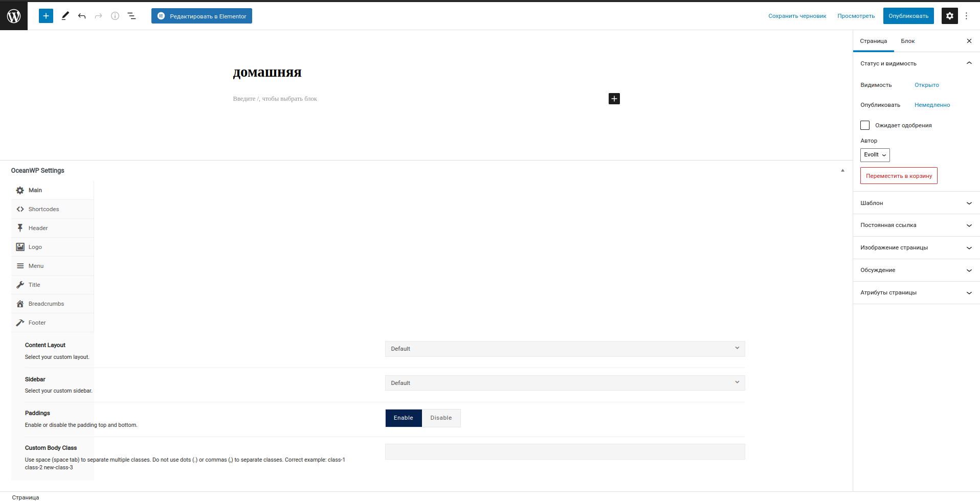This screenshot has height=501, width=980.
Task: Click the Header pin icon
Action: click(20, 228)
